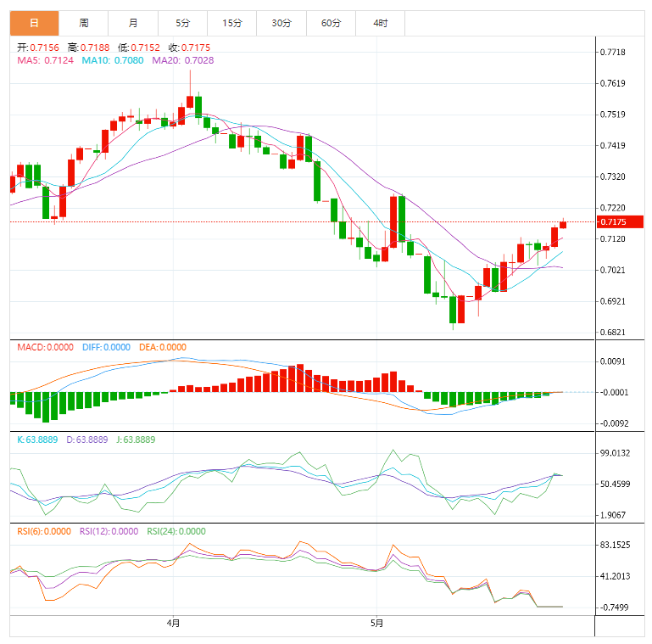Select the 15分 timeframe tab
652x644 pixels.
tap(232, 23)
